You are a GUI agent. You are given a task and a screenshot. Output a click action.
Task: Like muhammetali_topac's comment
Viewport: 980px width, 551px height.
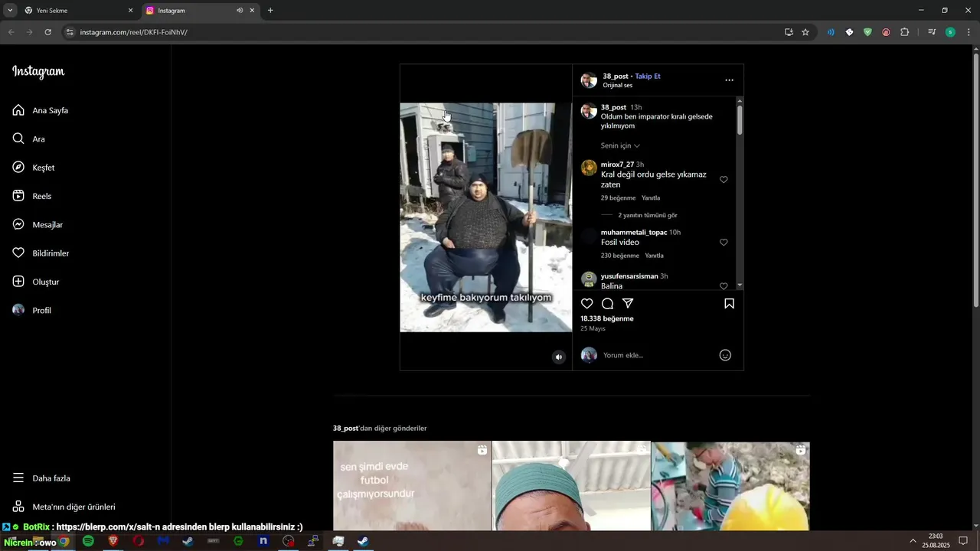click(x=724, y=242)
